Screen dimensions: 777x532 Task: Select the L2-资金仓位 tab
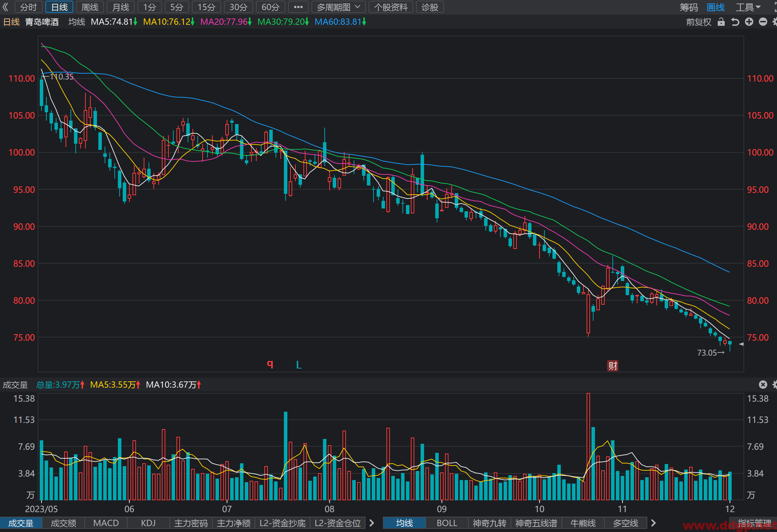click(x=338, y=523)
